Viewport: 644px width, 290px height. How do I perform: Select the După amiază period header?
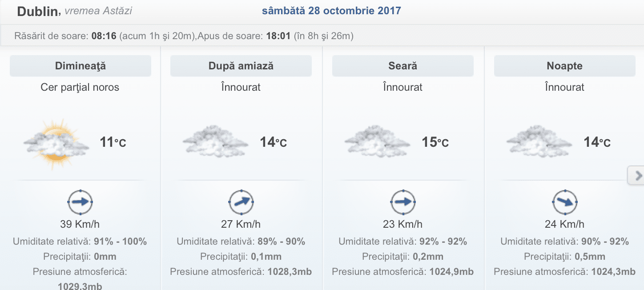point(241,66)
